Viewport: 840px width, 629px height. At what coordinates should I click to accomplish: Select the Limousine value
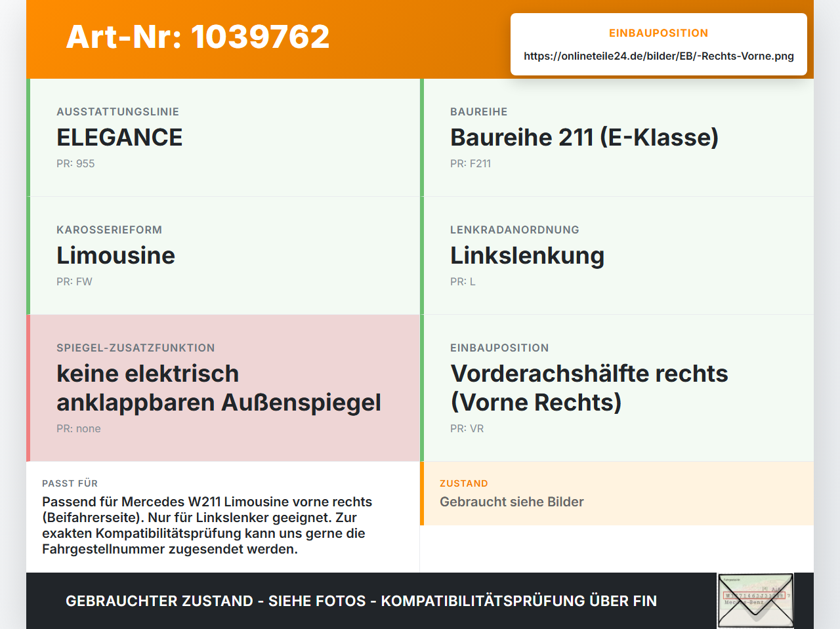pyautogui.click(x=115, y=255)
